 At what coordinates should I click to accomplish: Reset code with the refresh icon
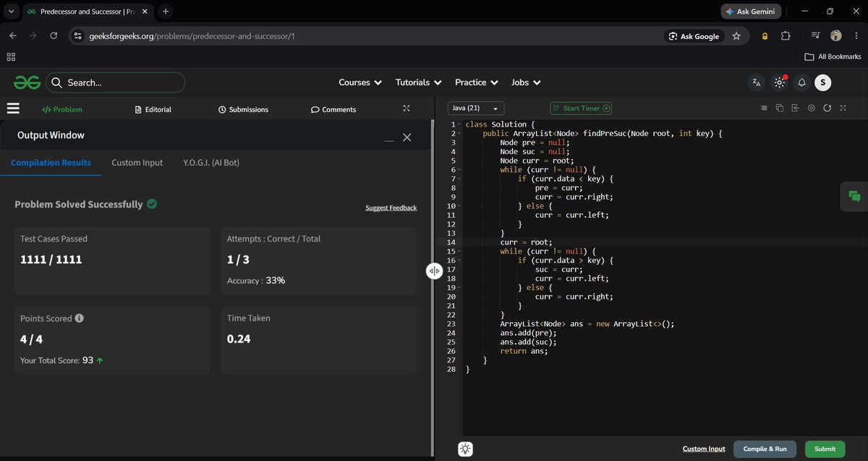point(827,109)
